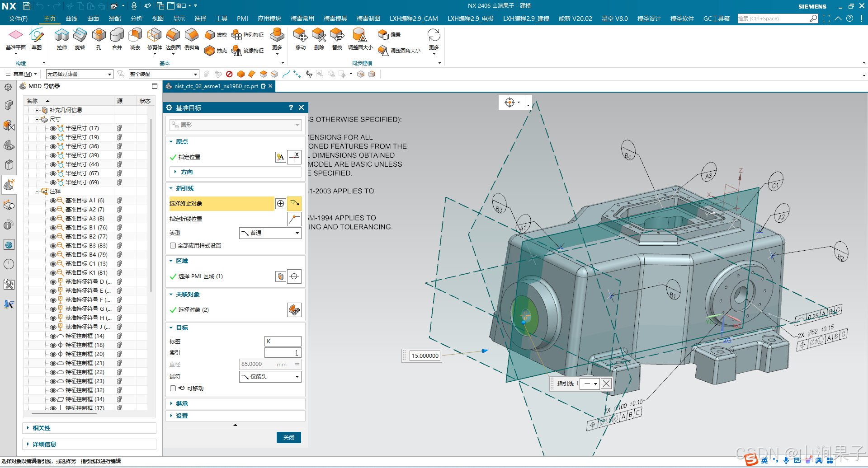The height and width of the screenshot is (468, 868).
Task: Select the 镜像特征 mirror feature tool
Action: tap(247, 51)
